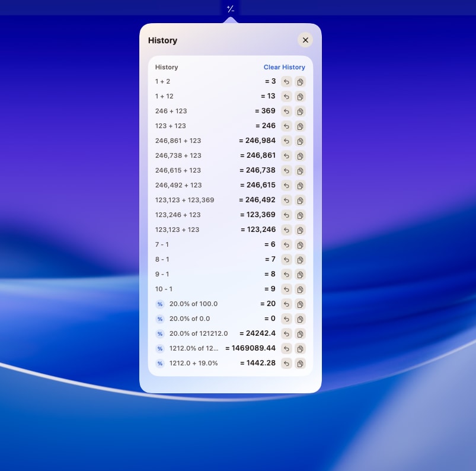Restore the 123,246 + 123 calculation
Screen dimensions: 476x471
point(286,215)
